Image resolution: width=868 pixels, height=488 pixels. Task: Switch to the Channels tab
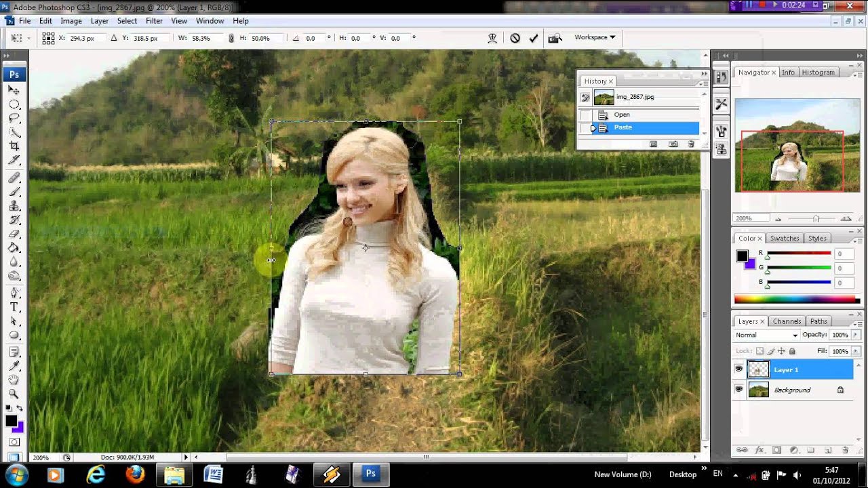(787, 321)
